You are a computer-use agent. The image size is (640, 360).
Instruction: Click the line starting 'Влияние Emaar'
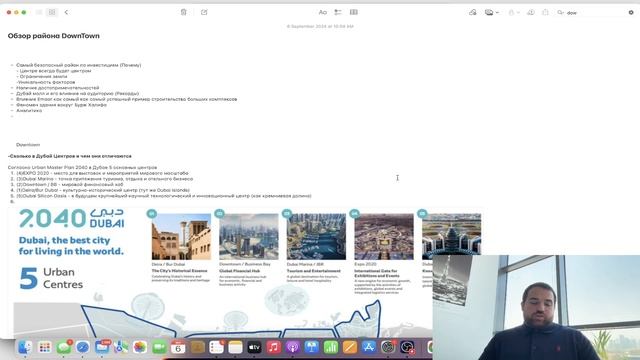coord(127,99)
